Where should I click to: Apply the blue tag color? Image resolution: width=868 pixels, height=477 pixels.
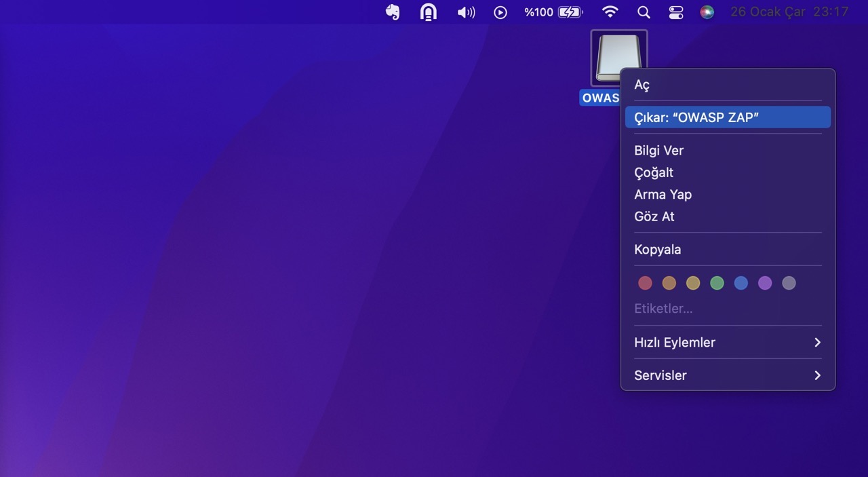tap(741, 283)
